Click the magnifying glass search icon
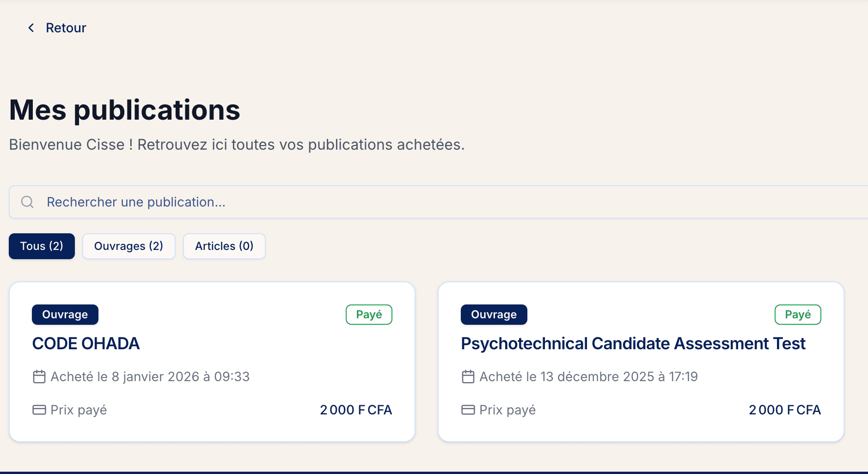 tap(27, 202)
